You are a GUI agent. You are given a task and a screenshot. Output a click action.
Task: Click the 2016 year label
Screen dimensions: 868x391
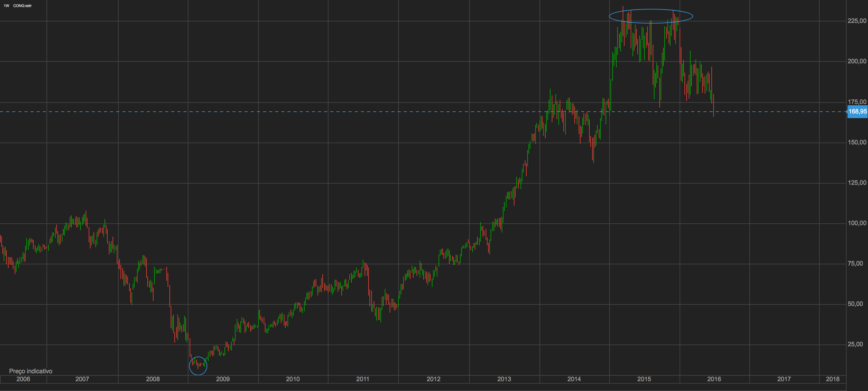click(714, 379)
